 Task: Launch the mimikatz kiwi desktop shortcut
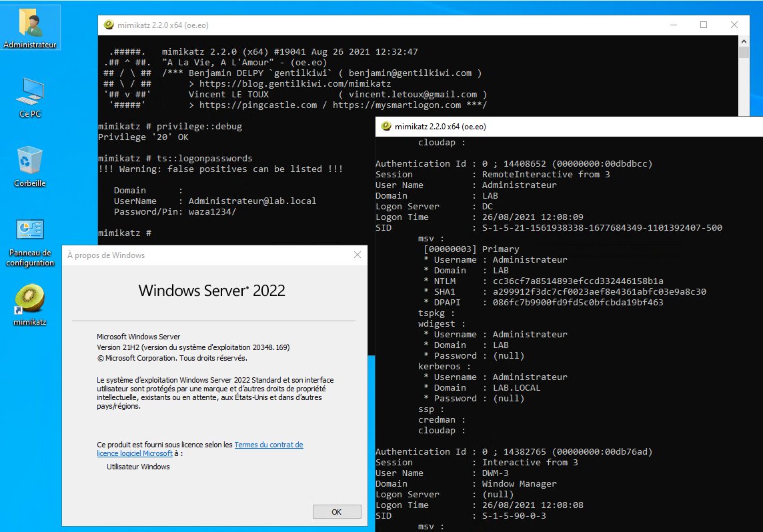30,305
